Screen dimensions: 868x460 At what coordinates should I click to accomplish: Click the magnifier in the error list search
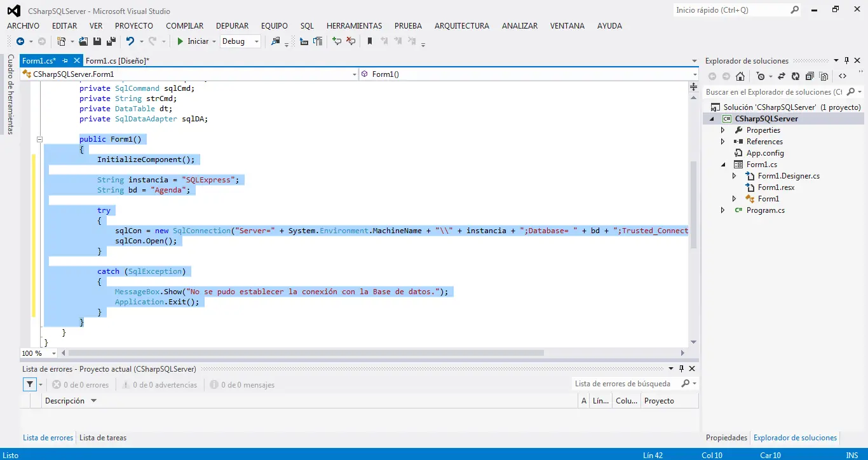[685, 384]
